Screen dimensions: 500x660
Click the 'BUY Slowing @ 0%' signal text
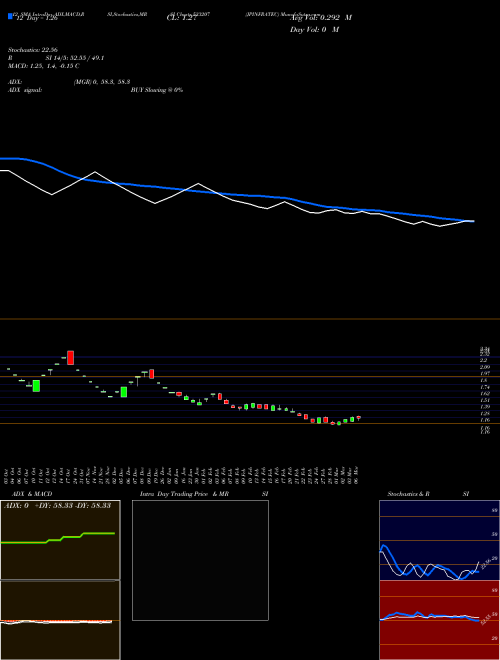coord(157,90)
